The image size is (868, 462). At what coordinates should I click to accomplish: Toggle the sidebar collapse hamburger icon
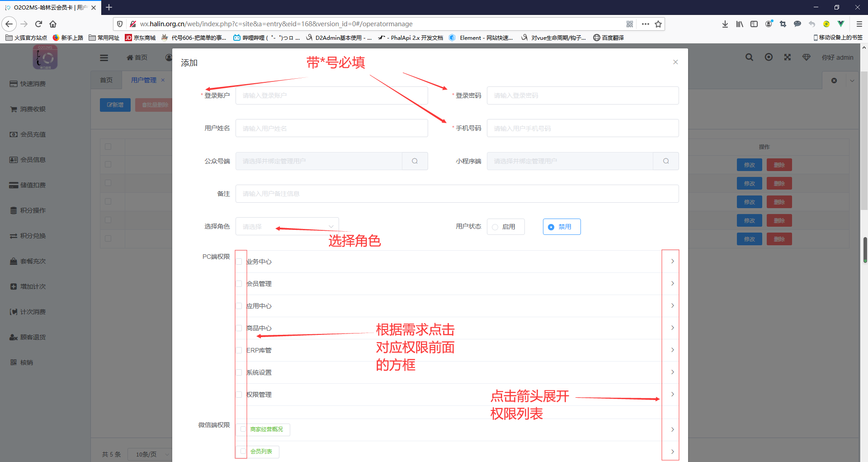pos(104,57)
